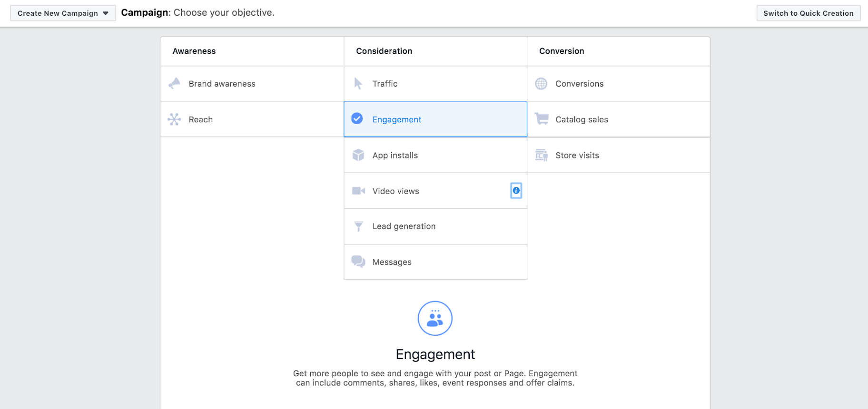The width and height of the screenshot is (868, 409).
Task: Click the Reach network icon
Action: tap(174, 119)
